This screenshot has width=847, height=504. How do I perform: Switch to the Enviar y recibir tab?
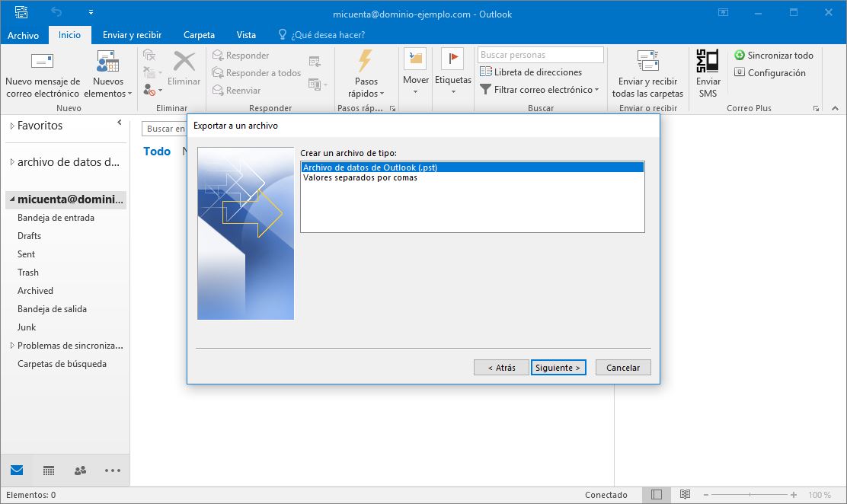click(133, 35)
